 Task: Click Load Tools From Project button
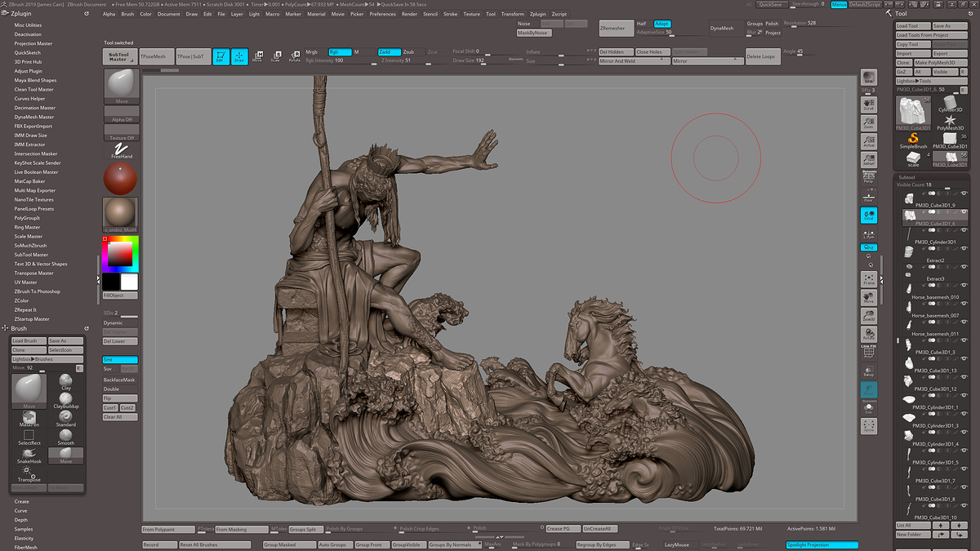(x=932, y=35)
